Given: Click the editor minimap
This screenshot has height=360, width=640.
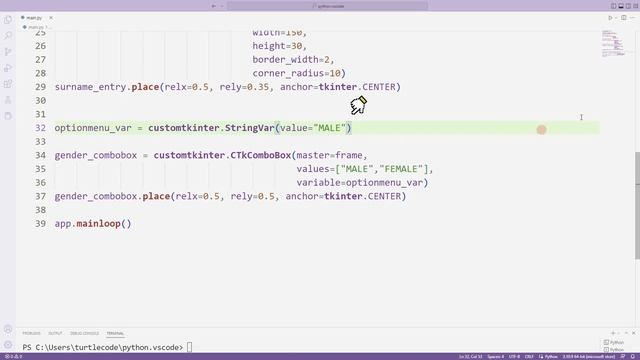Looking at the screenshot, I should 613,43.
